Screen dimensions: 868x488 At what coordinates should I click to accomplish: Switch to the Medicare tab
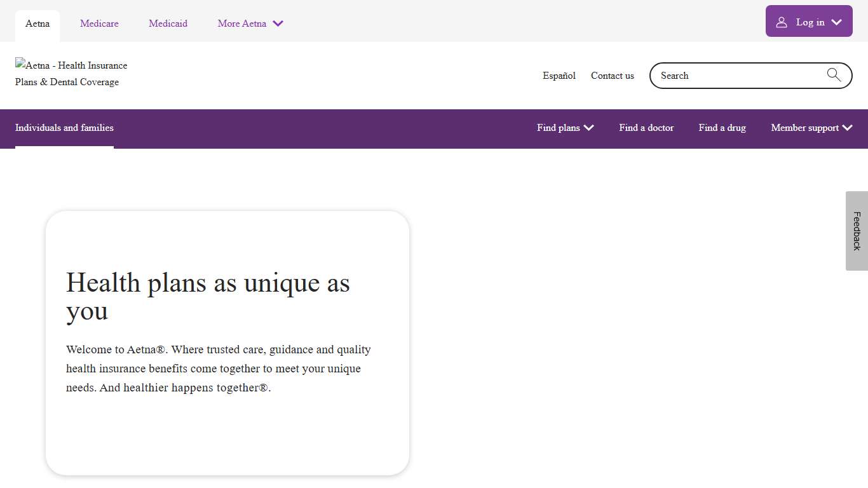point(99,24)
